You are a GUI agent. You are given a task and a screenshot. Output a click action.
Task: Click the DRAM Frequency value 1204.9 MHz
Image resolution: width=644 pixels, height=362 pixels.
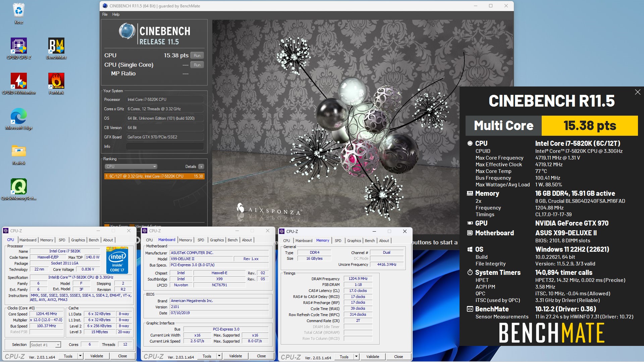[358, 279]
